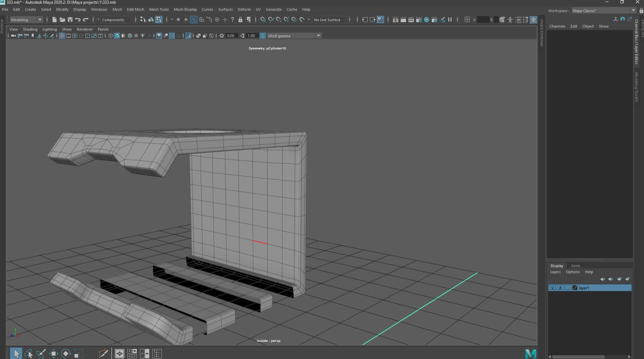Open the Components selection mask dropdown
644x359 pixels.
pyautogui.click(x=115, y=20)
